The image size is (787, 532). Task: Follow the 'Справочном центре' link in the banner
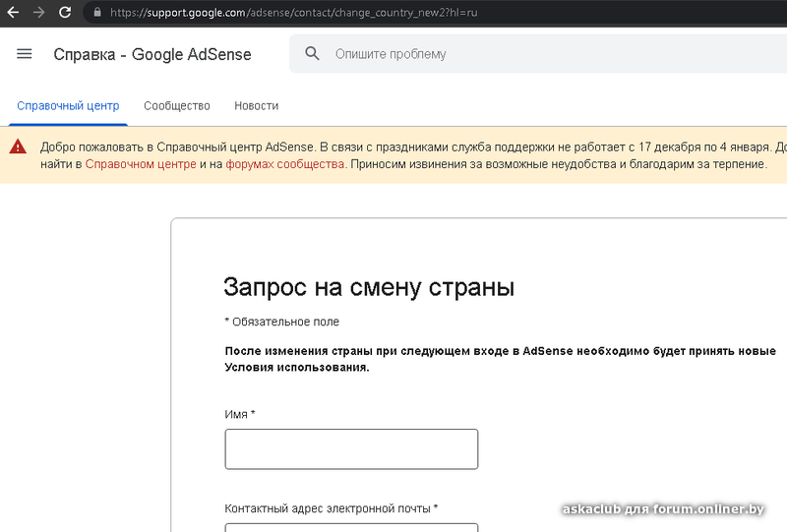pyautogui.click(x=141, y=165)
